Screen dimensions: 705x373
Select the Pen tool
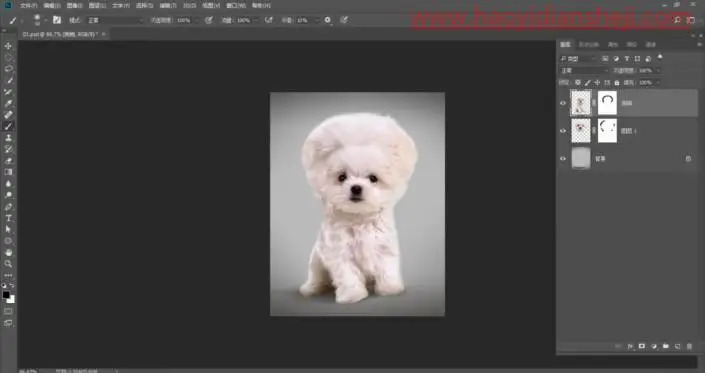(x=8, y=207)
